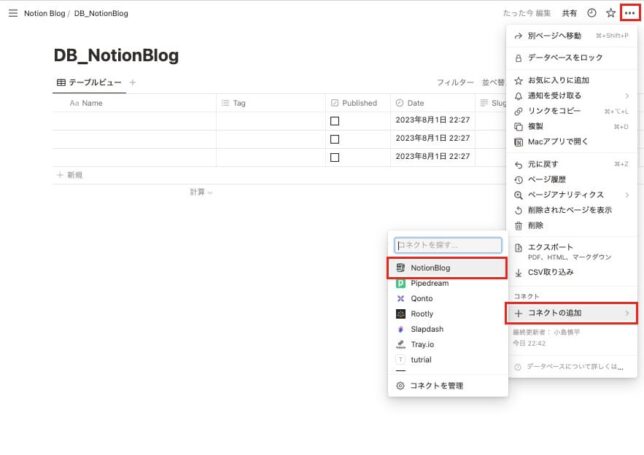Select NotionBlog connection

tap(447, 268)
